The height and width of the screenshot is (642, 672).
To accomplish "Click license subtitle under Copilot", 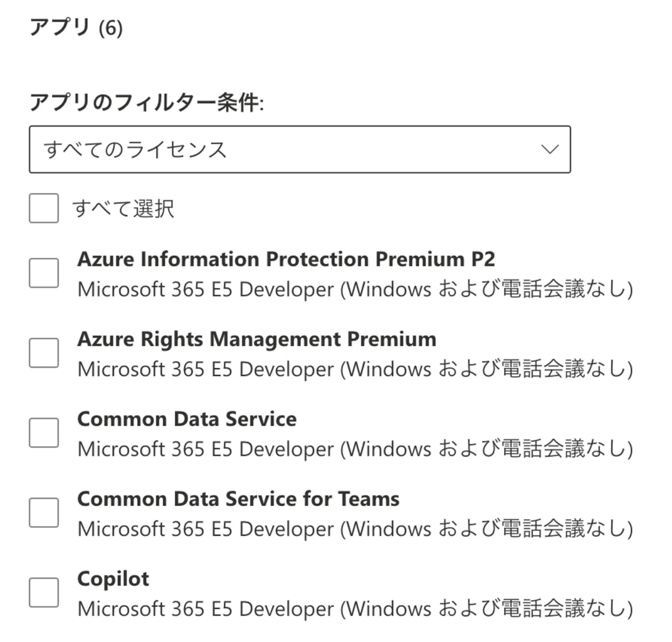I will [x=355, y=609].
